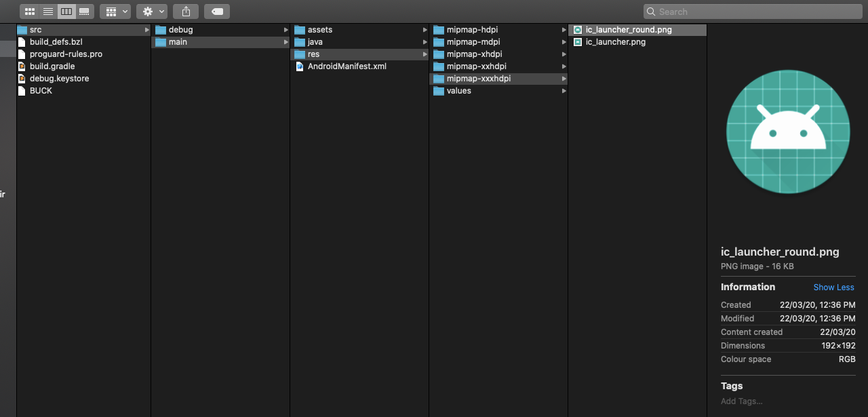
Task: Click the src folder icon
Action: [22, 30]
